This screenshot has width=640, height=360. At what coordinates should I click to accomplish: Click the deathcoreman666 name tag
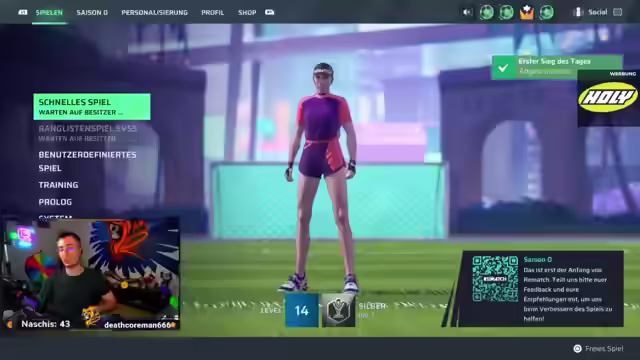(137, 325)
